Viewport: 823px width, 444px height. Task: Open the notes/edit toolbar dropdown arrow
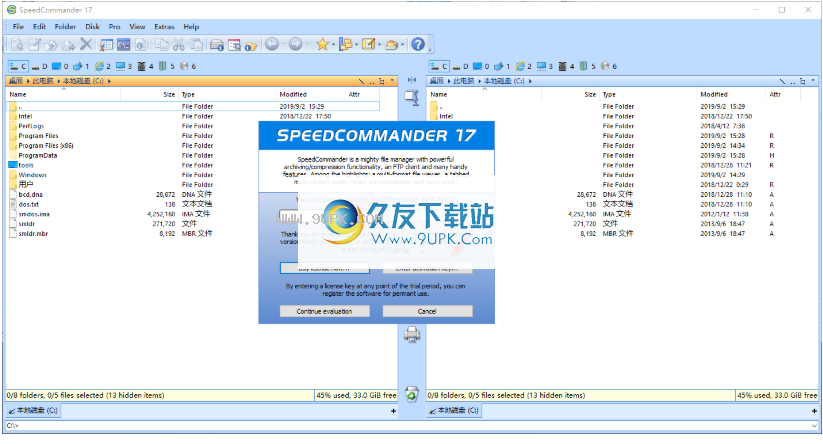(379, 45)
